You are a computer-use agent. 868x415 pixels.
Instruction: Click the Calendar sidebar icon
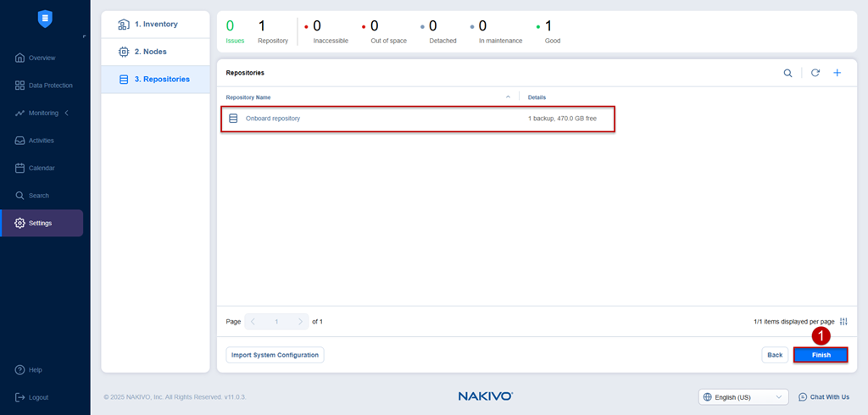[20, 169]
